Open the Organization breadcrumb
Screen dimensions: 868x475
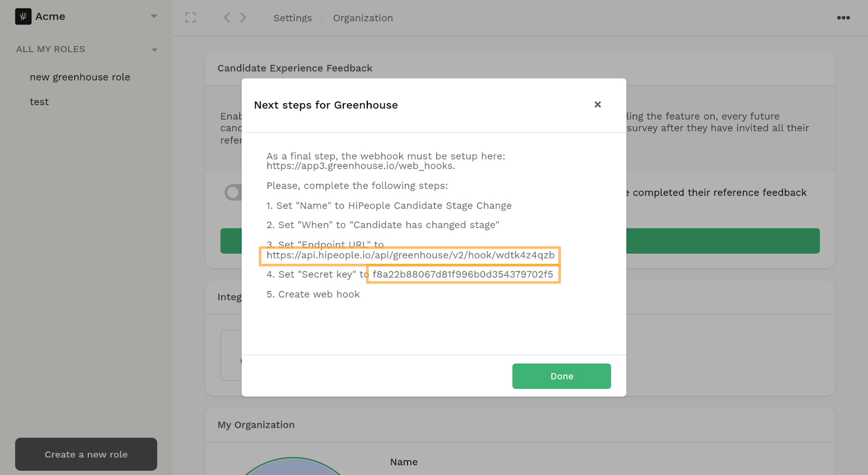(x=363, y=18)
